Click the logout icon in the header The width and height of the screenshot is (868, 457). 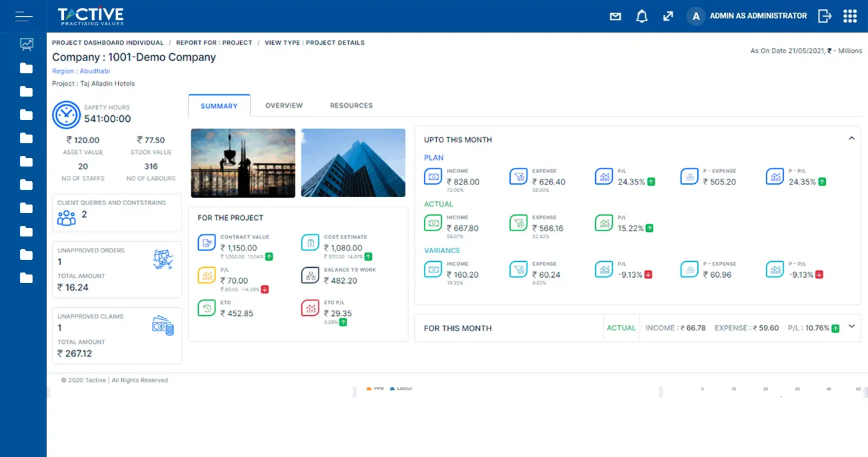[825, 15]
